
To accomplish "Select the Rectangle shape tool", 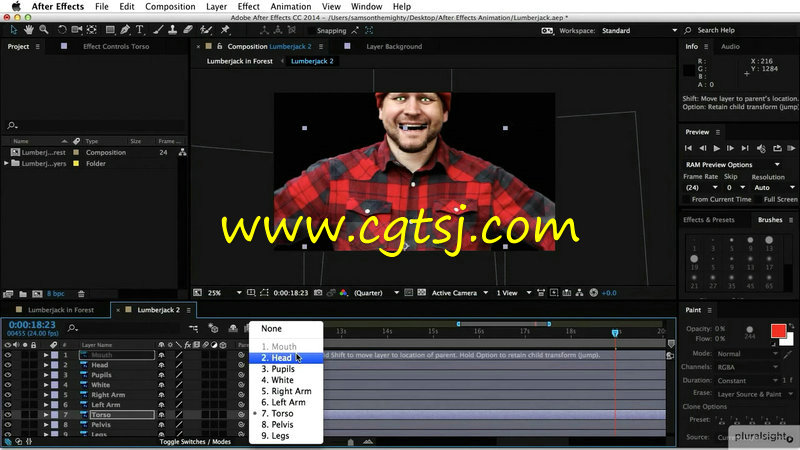I will click(110, 30).
